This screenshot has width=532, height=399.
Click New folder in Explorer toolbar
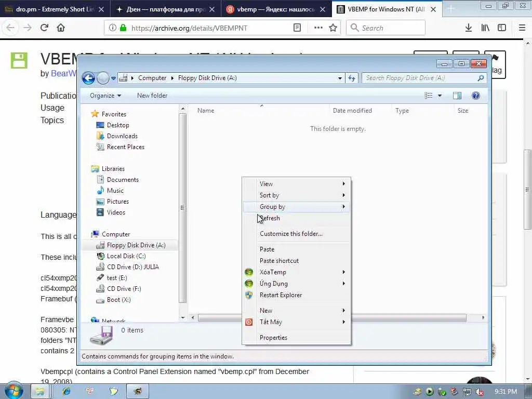[x=152, y=96]
